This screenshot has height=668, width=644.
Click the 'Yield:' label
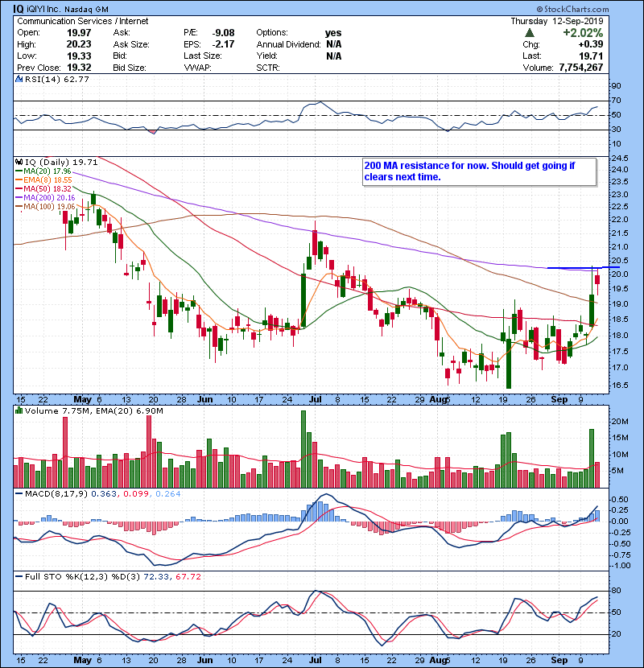pos(266,56)
